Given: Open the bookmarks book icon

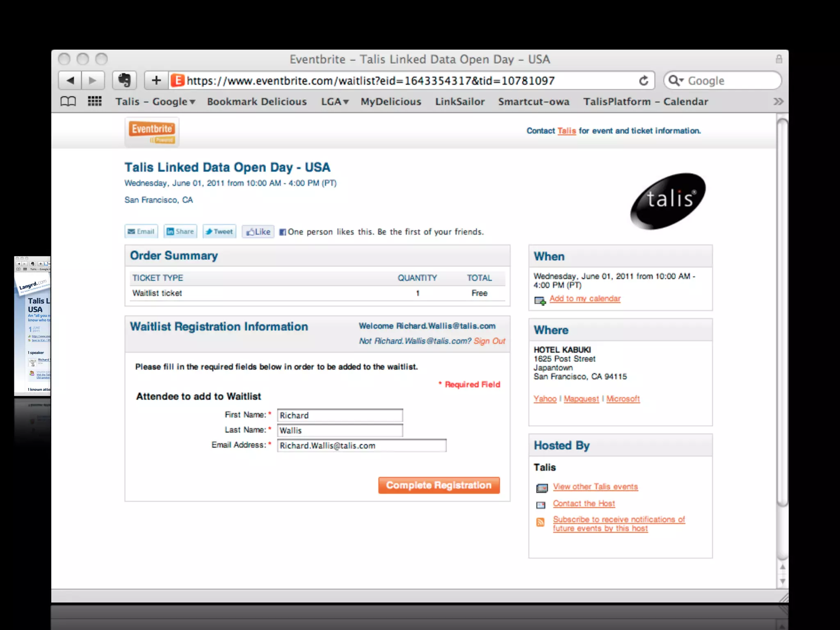Looking at the screenshot, I should point(68,101).
